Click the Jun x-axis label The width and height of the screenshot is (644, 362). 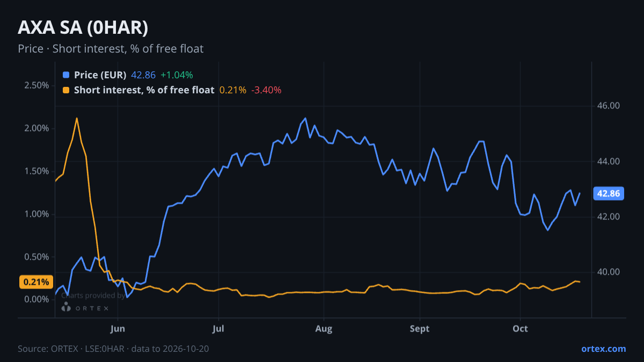pos(118,329)
